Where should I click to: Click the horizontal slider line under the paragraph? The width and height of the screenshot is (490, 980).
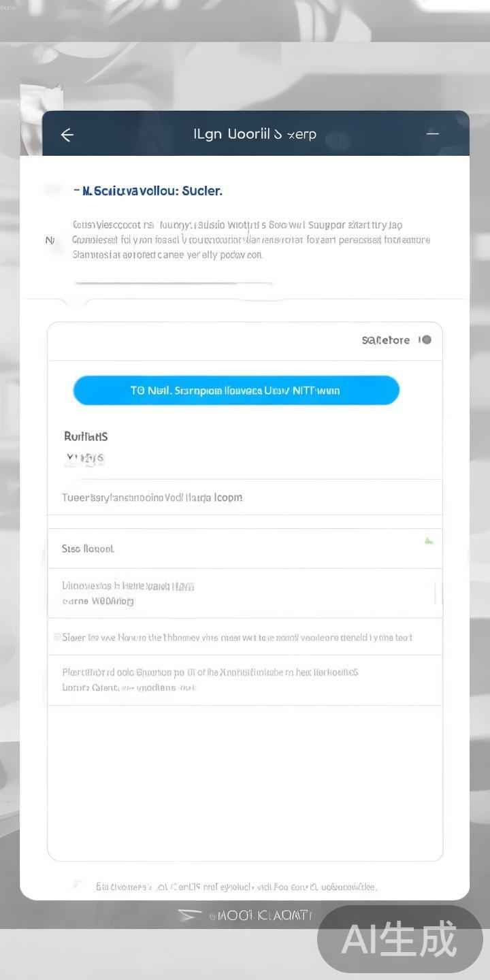tap(174, 282)
